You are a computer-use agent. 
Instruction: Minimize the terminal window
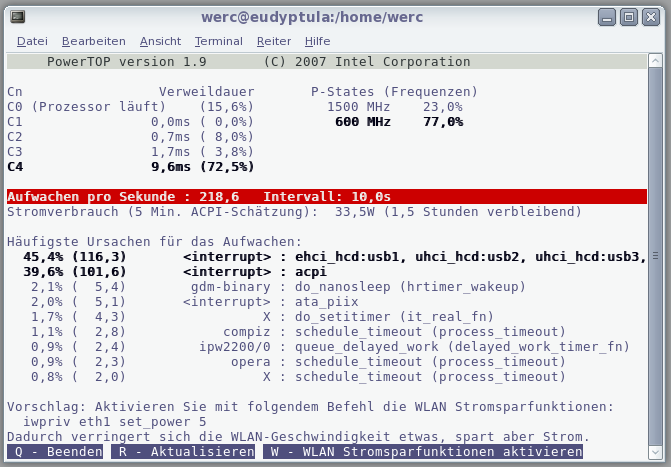pyautogui.click(x=607, y=17)
